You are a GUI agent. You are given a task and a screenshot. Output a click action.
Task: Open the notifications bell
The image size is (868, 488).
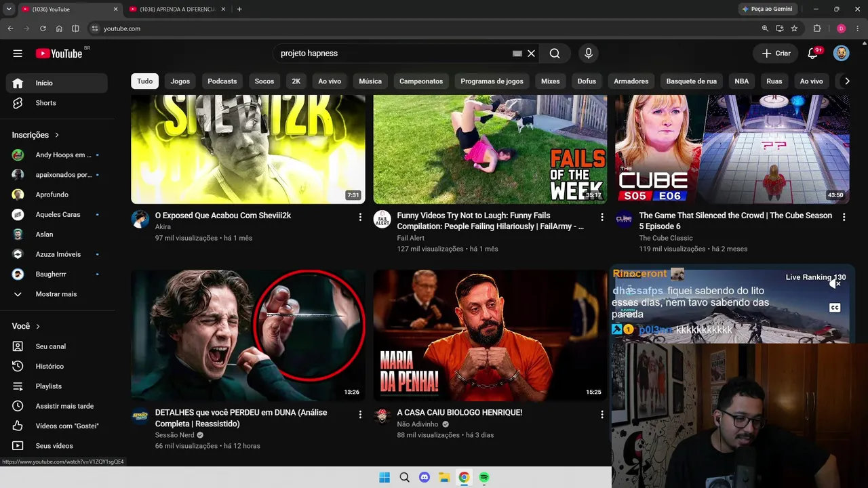[813, 54]
